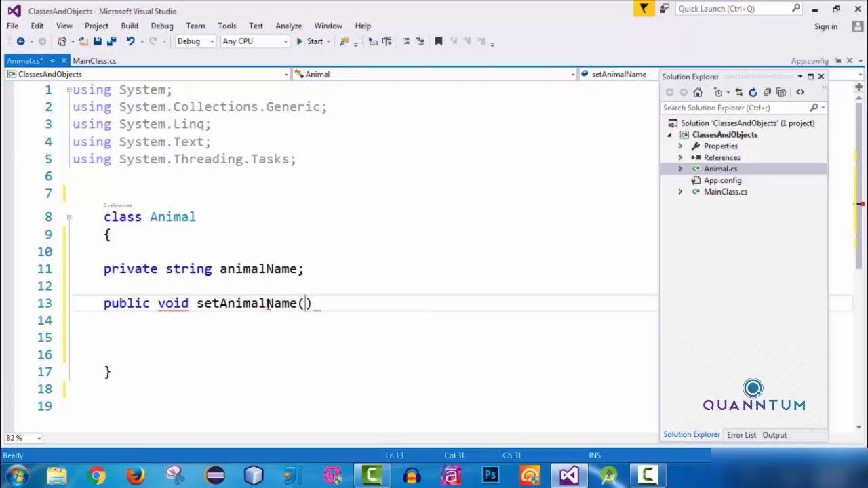Click the feedback icon beside Quick Launch
The height and width of the screenshot is (488, 868).
(x=665, y=9)
